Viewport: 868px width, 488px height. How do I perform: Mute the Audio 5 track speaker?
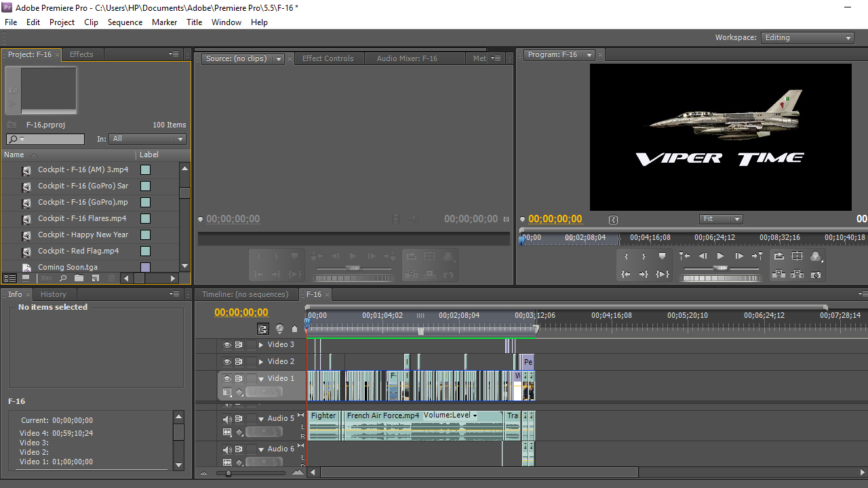point(227,419)
